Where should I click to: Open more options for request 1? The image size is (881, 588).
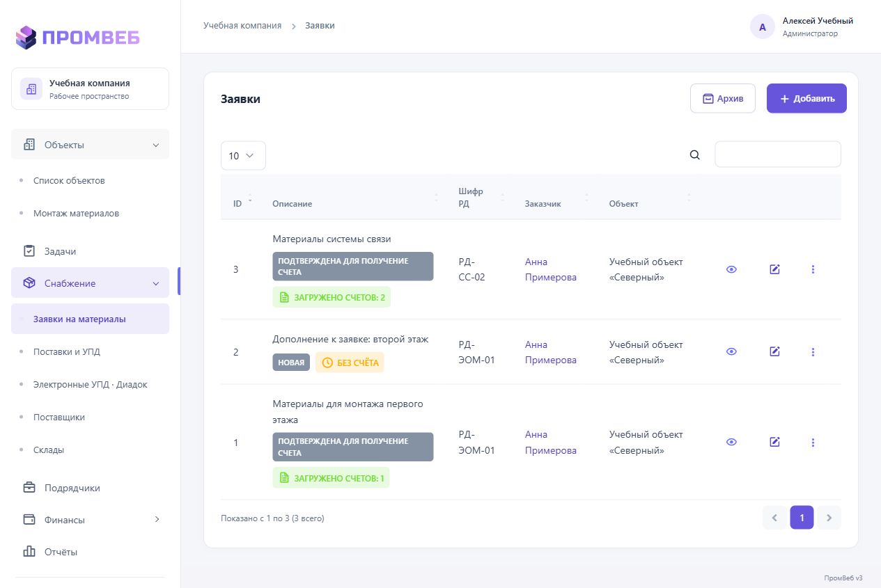[x=813, y=442]
